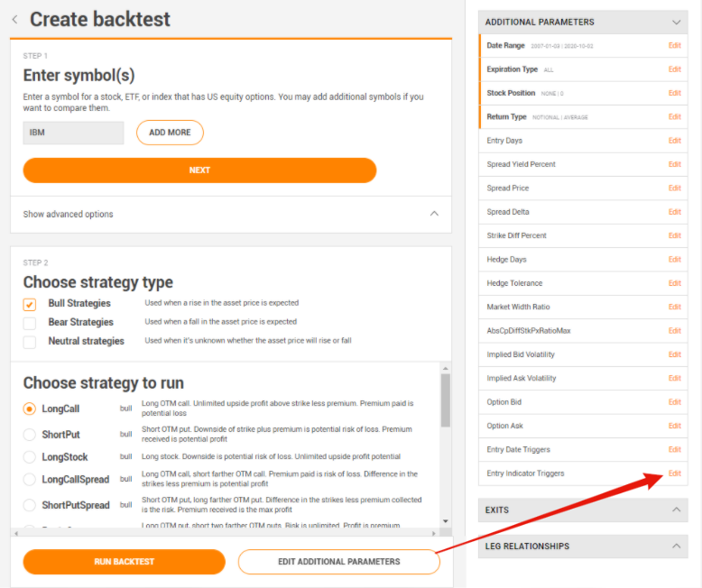Click the back arrow beside Create backtest
Image resolution: width=702 pixels, height=588 pixels.
(14, 19)
